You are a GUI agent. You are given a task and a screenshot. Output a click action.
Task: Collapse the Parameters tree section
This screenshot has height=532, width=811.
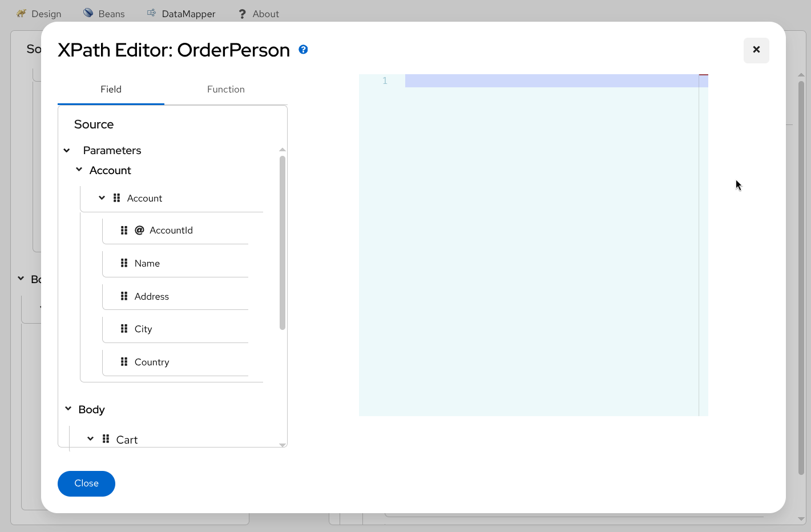(x=67, y=150)
